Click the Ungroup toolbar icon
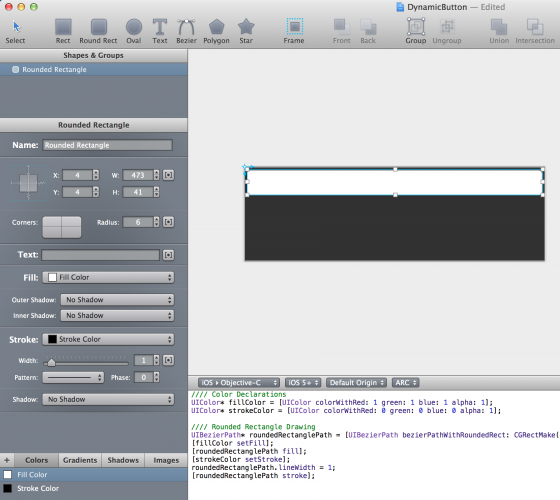Screen dimensions: 560x500 click(447, 31)
